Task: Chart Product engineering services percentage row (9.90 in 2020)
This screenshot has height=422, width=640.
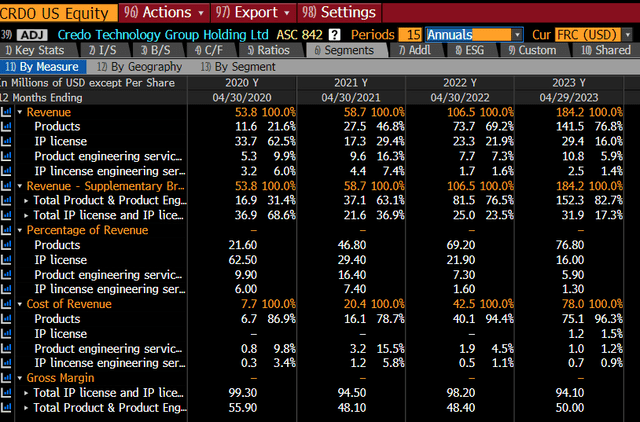Action: 6,275
